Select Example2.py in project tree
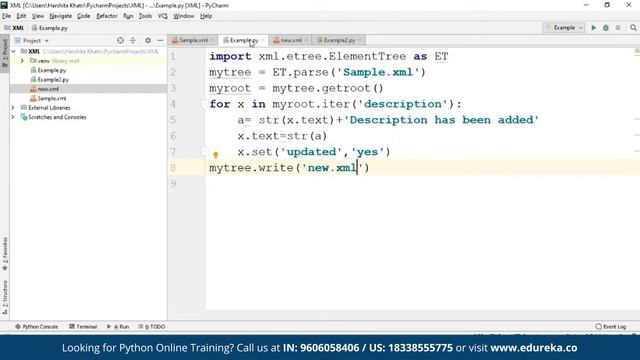This screenshot has height=360, width=640. coord(50,80)
